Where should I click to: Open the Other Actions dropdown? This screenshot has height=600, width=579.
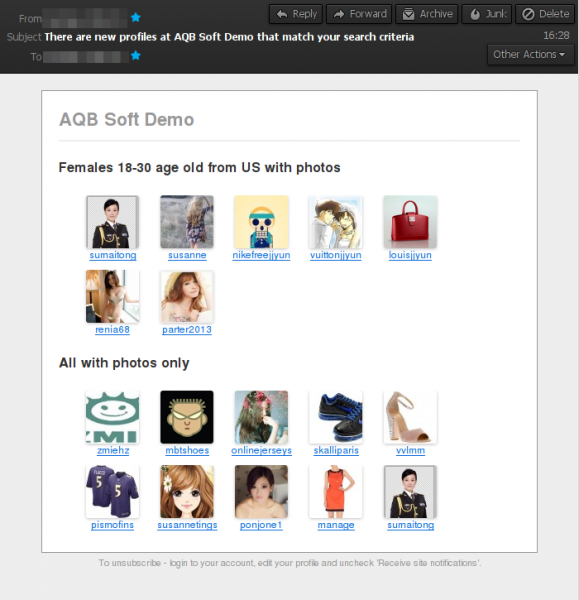(x=530, y=55)
